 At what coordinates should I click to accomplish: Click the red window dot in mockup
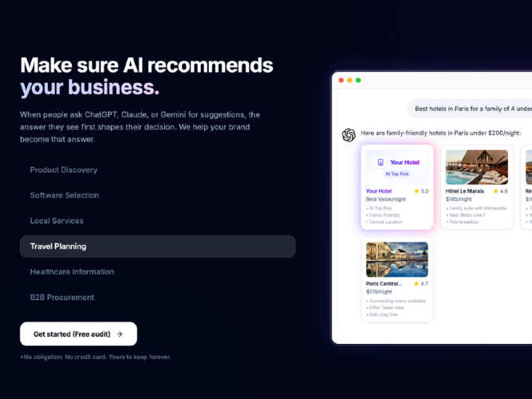341,80
